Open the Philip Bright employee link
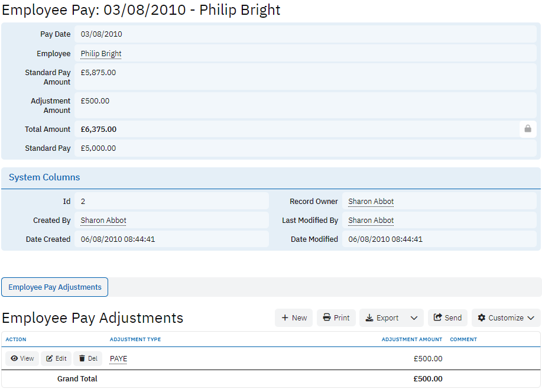 point(101,54)
